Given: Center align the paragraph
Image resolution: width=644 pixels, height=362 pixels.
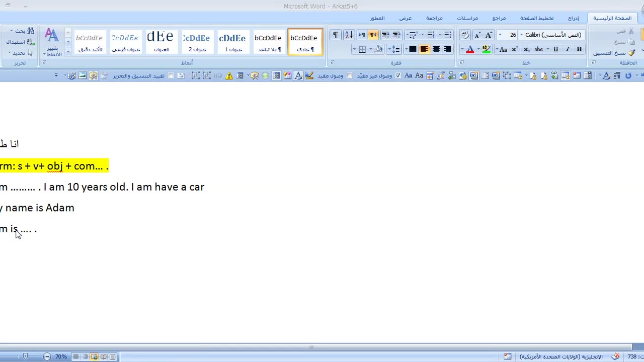Looking at the screenshot, I should click(436, 49).
